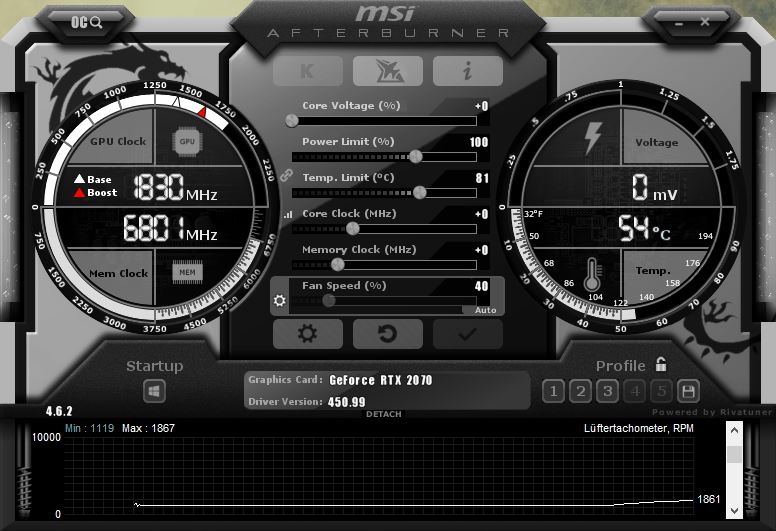Click the Core Clock slider handle
This screenshot has width=776, height=531.
(x=352, y=229)
